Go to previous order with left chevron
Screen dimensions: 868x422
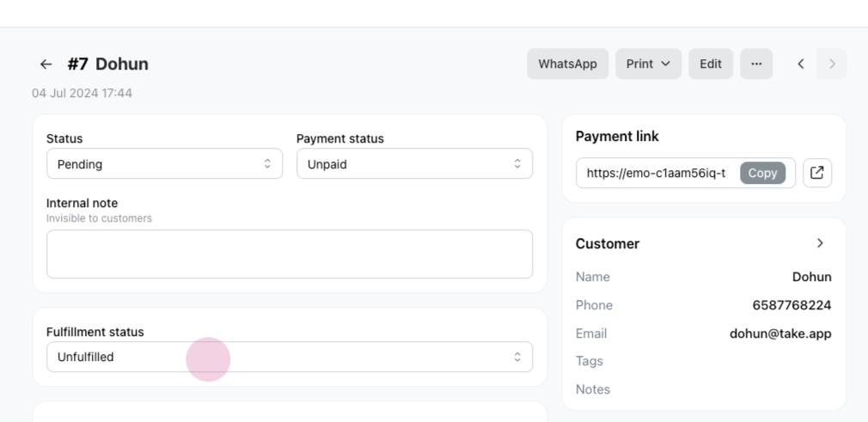click(800, 64)
